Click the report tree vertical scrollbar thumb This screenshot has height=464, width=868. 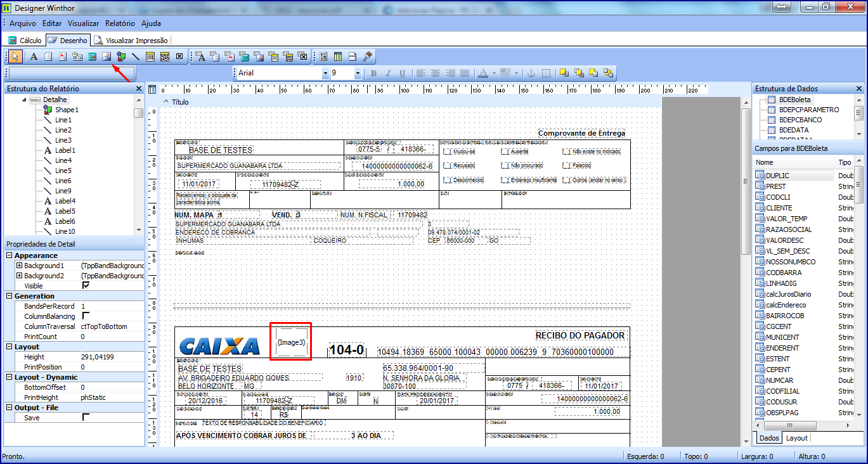click(x=138, y=113)
